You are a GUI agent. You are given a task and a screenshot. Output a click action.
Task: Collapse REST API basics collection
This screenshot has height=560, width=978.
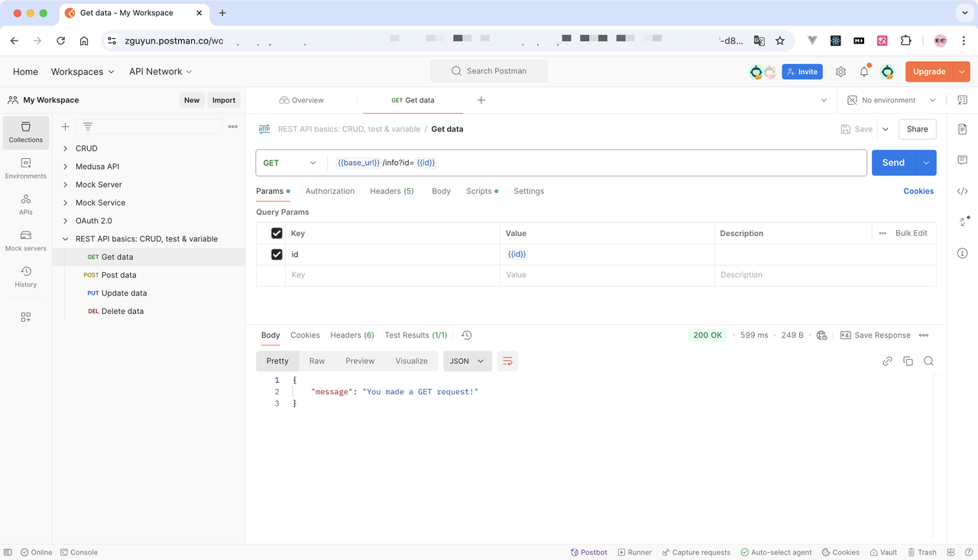(x=65, y=239)
